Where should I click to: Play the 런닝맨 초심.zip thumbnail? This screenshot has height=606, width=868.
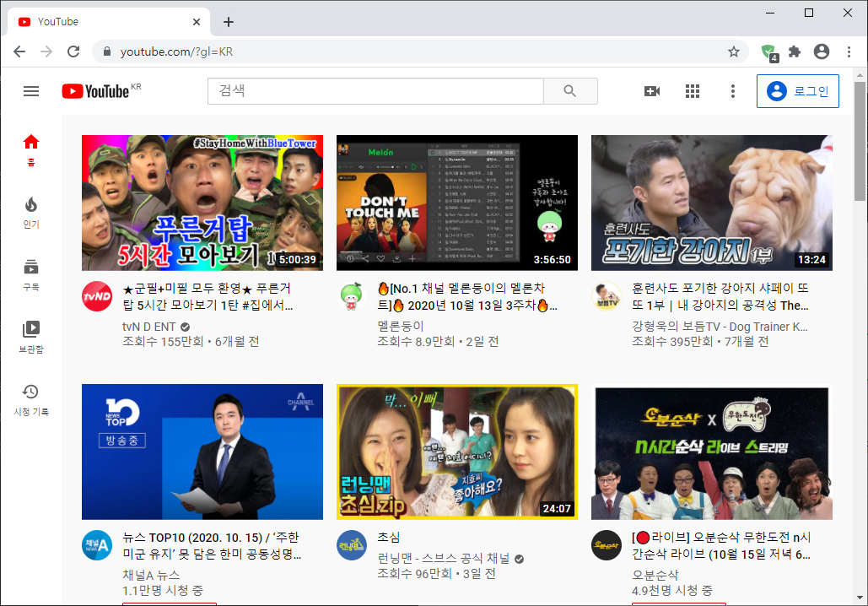point(456,452)
